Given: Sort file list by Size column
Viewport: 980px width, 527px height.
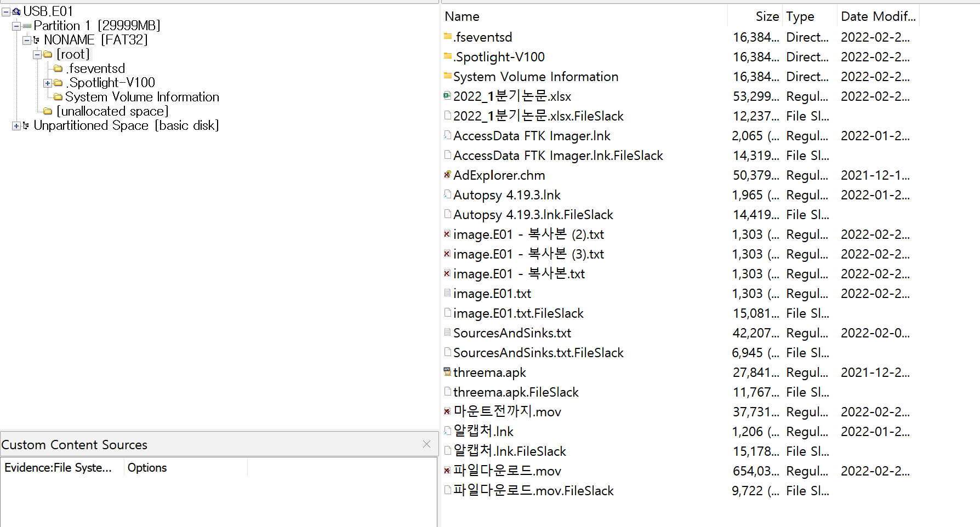Looking at the screenshot, I should point(755,16).
